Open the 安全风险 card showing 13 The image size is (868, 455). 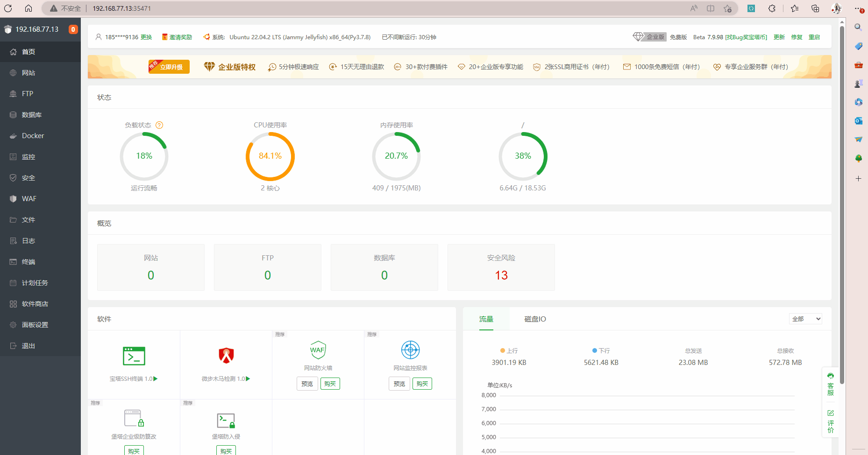click(501, 267)
